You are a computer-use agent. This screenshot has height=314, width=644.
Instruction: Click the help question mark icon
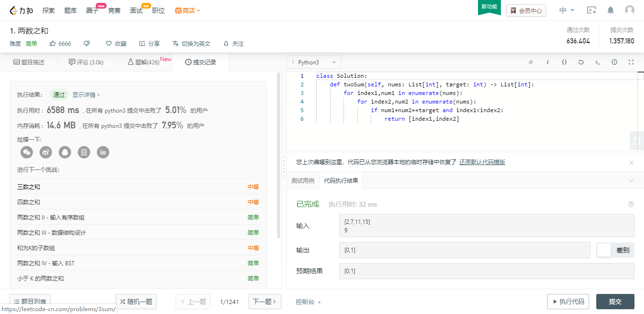(x=631, y=204)
